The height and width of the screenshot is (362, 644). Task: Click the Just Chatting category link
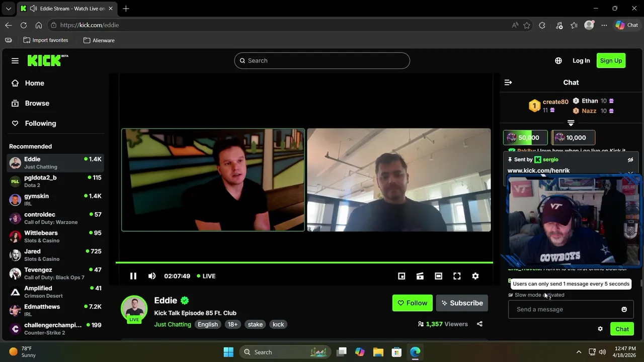click(x=173, y=324)
